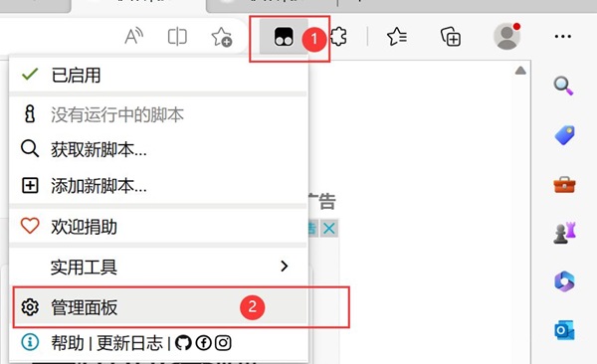Viewport: 597px width, 364px height.
Task: Open sidebar Shopping tag icon
Action: 564,135
